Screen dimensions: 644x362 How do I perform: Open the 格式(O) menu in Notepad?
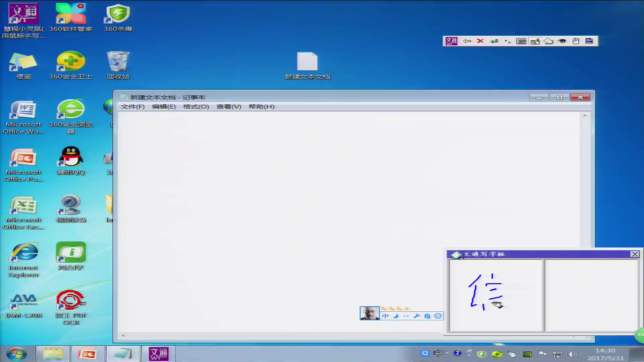coord(196,107)
